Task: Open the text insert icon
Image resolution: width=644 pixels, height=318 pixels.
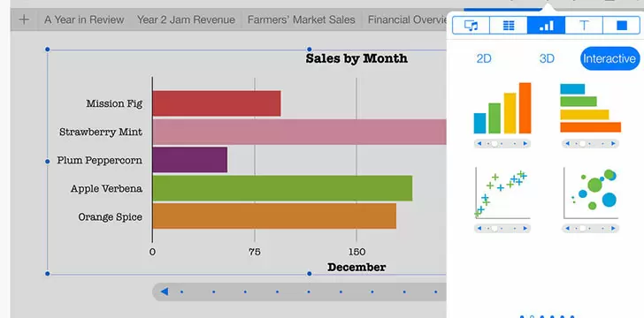Action: pyautogui.click(x=584, y=26)
